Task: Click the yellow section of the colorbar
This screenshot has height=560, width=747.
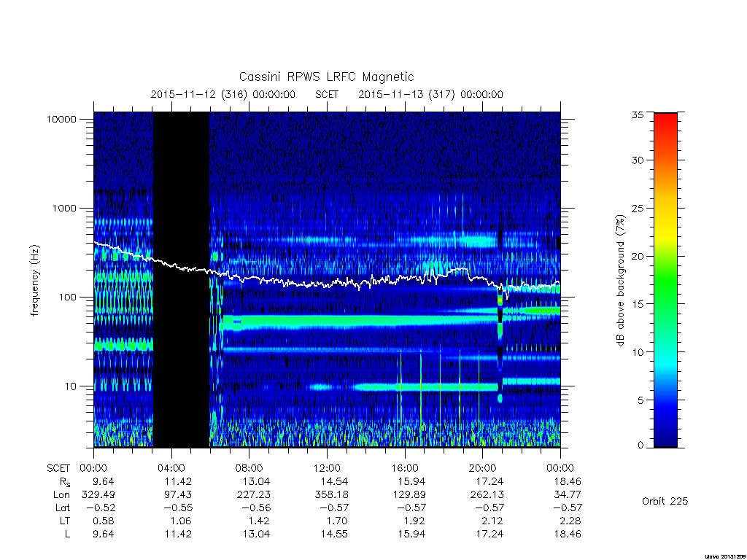Action: coord(665,233)
